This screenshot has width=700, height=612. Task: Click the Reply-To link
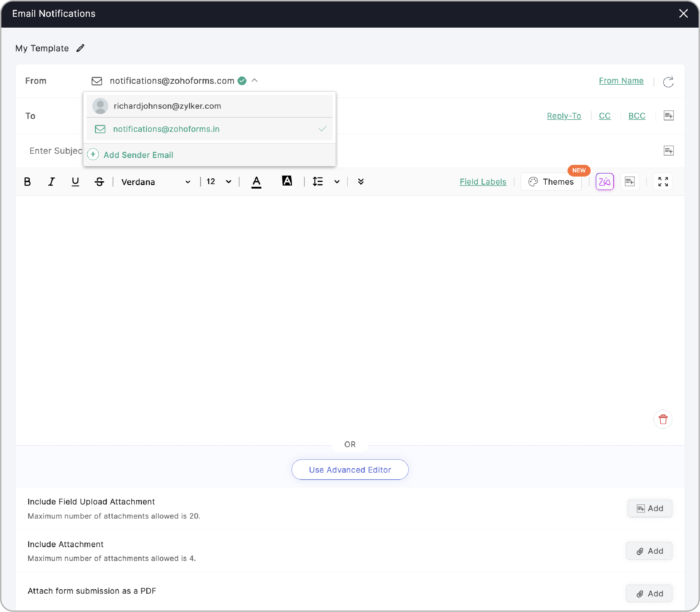[564, 116]
